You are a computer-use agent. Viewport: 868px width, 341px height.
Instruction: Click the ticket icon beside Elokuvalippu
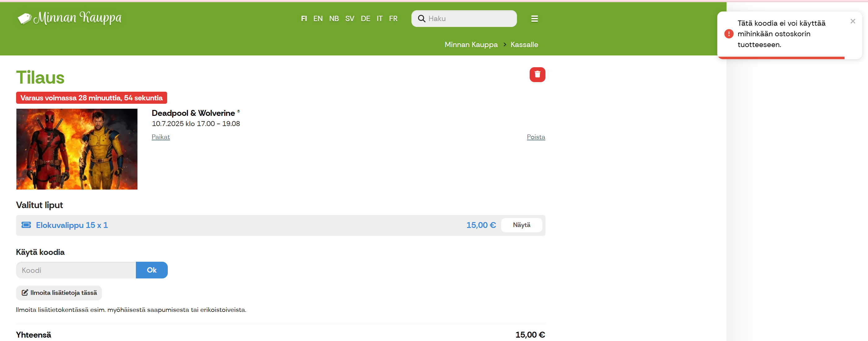coord(26,225)
